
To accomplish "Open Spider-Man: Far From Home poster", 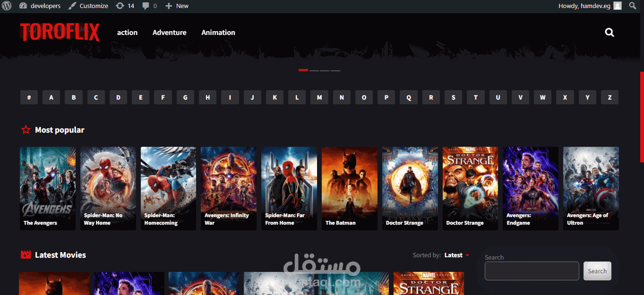I will tap(289, 188).
